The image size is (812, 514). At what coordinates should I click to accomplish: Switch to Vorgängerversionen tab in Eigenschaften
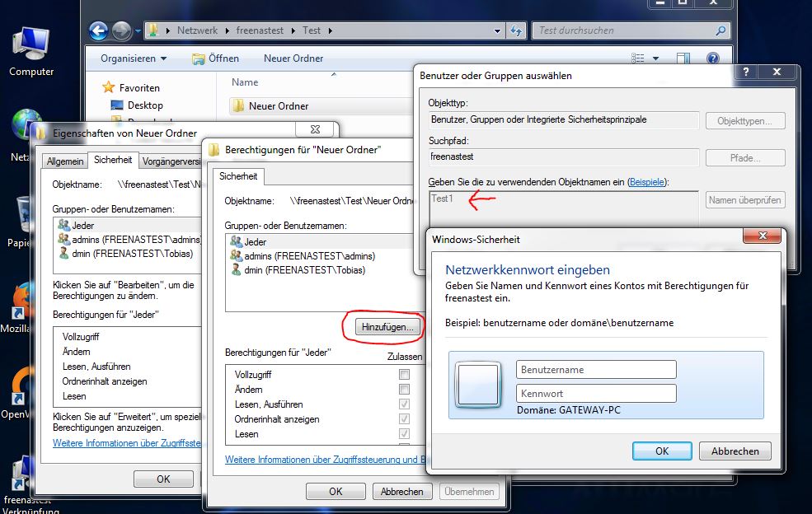tap(171, 161)
